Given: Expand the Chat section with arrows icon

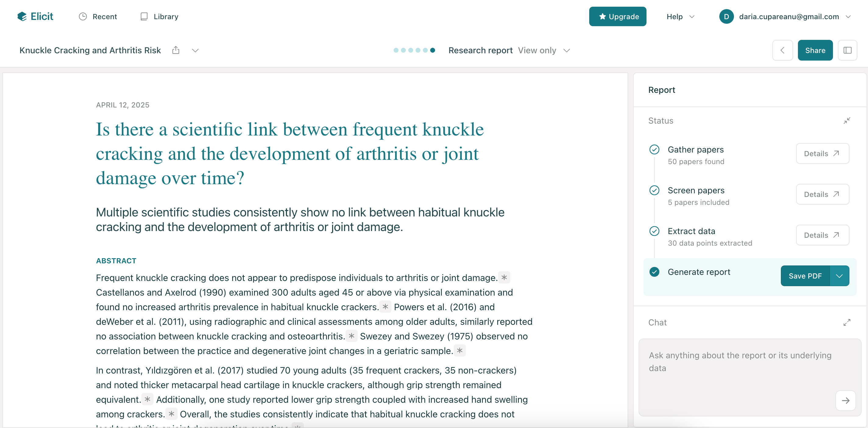Looking at the screenshot, I should point(846,322).
